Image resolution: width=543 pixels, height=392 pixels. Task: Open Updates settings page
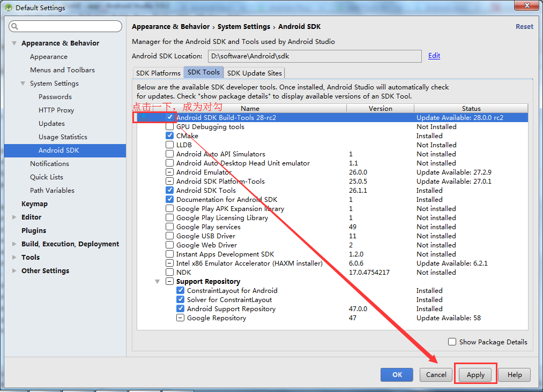[x=51, y=124]
